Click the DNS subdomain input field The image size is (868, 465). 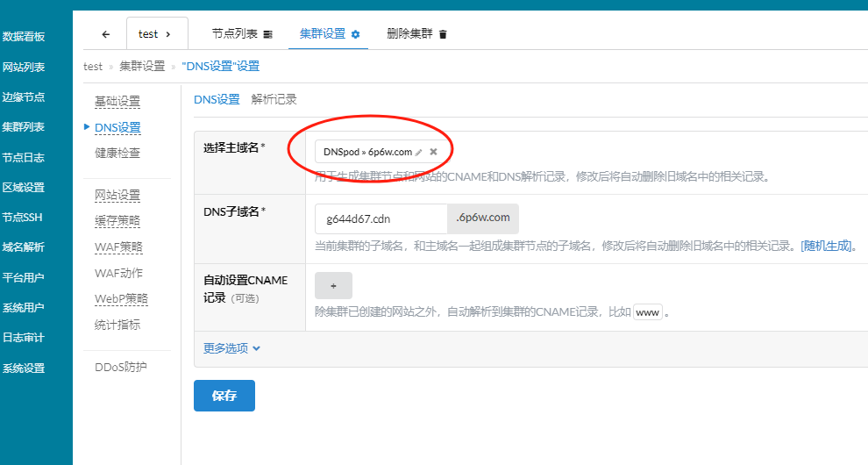[x=381, y=218]
